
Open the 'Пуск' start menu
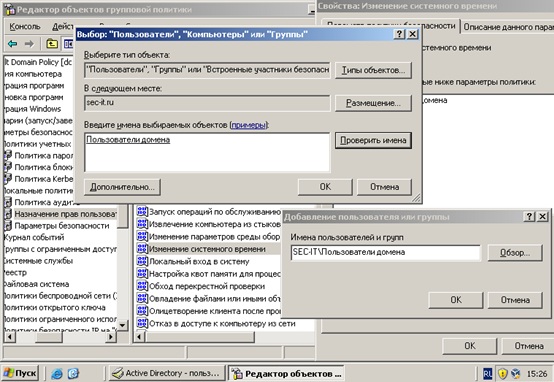(20, 373)
